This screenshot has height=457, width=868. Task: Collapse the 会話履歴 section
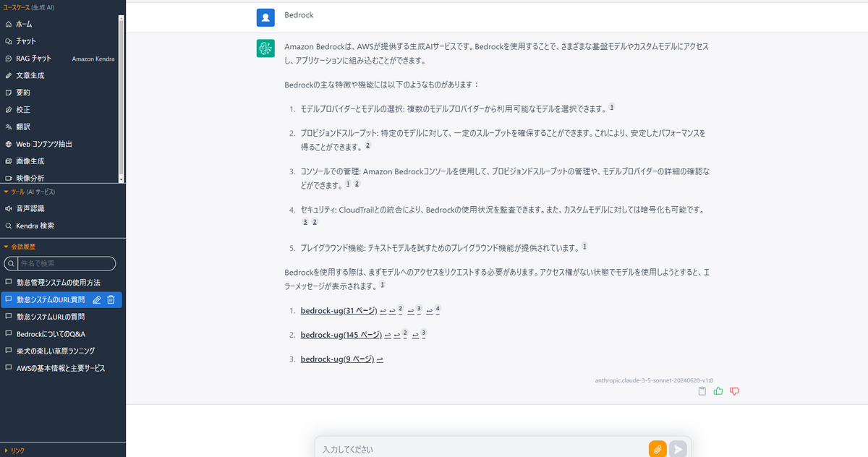(x=20, y=247)
